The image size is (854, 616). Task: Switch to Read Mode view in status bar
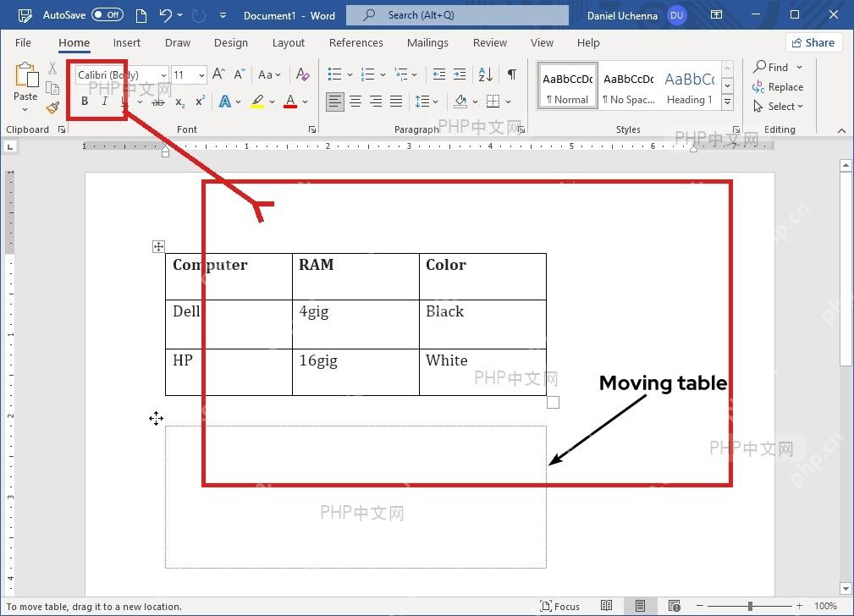point(606,606)
